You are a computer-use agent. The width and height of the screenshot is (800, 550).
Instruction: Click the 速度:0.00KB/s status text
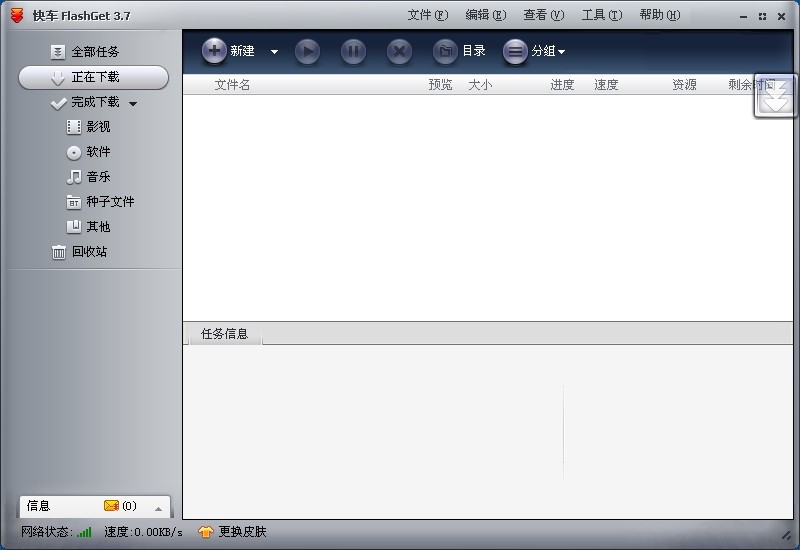(143, 532)
